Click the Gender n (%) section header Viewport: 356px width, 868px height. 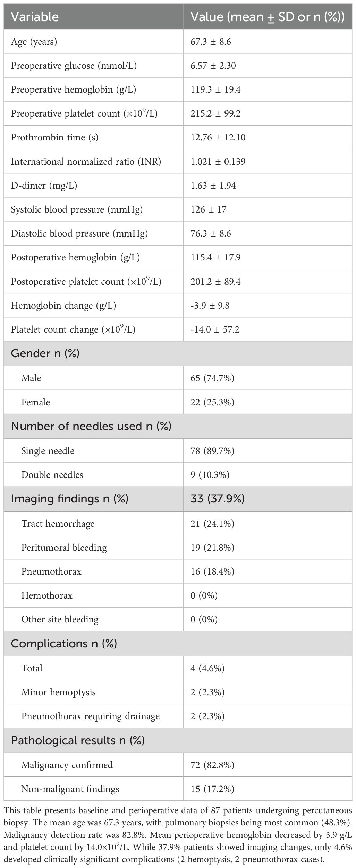(45, 353)
